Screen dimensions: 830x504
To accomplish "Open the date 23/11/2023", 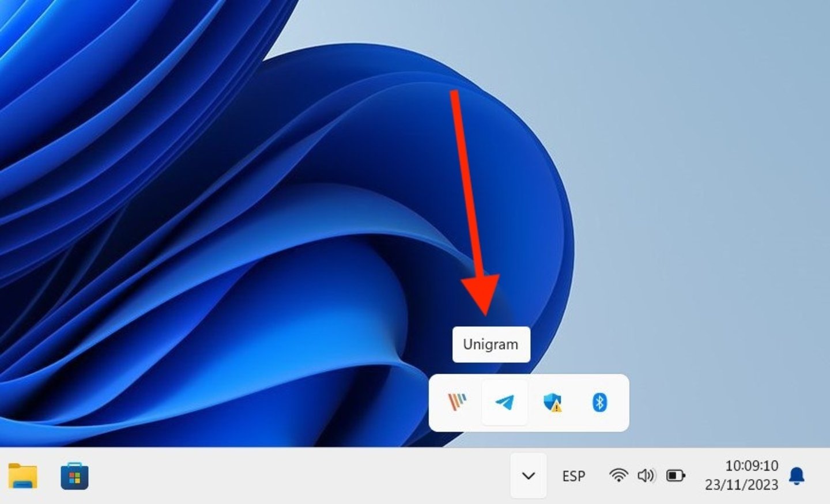I will tap(742, 485).
